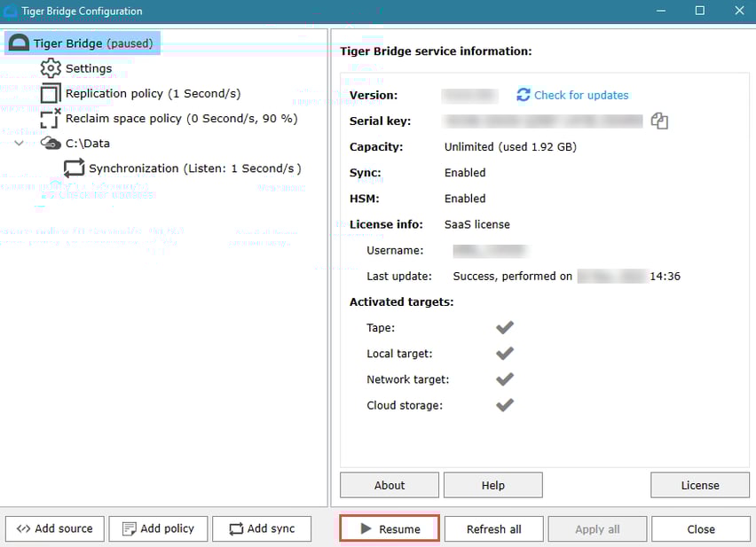756x547 pixels.
Task: Select the Replication policy icon
Action: (50, 93)
